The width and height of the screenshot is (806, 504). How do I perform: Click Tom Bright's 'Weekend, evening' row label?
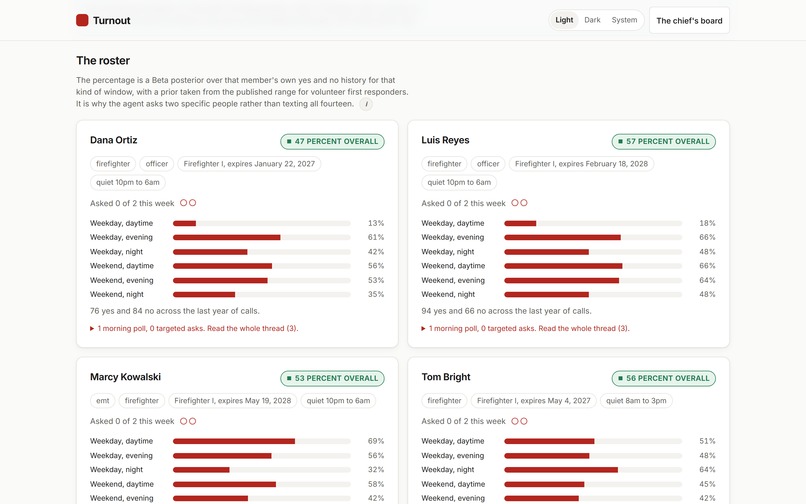[453, 498]
